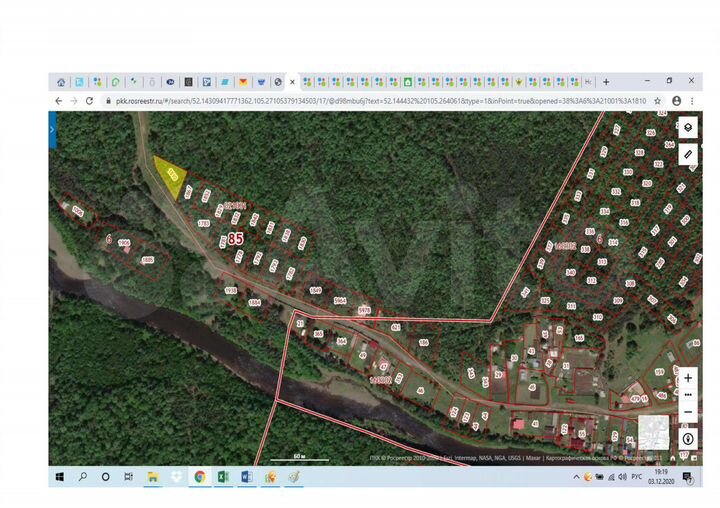
Task: Open the three-dots map options button
Action: pyautogui.click(x=687, y=395)
